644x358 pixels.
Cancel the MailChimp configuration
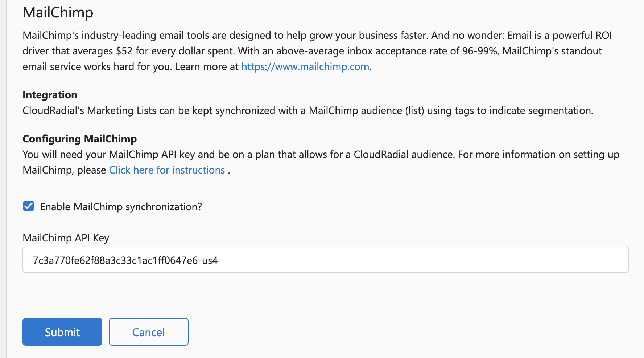(x=149, y=332)
